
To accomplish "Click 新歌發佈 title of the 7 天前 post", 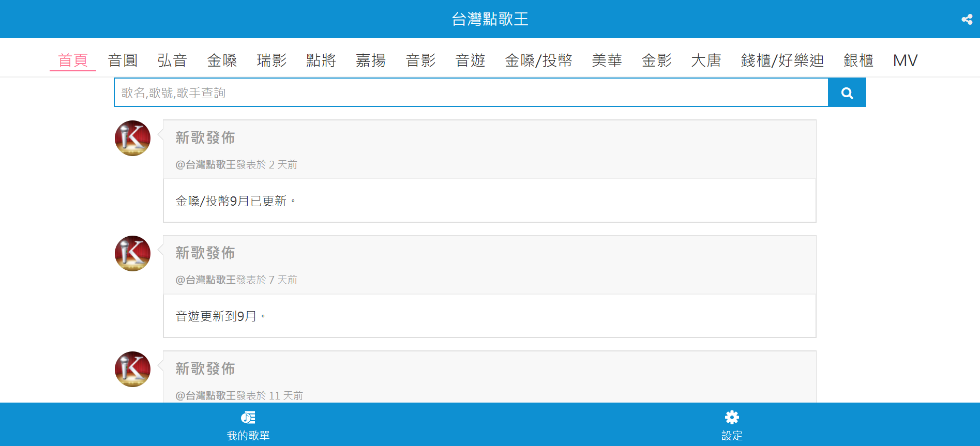I will point(205,253).
